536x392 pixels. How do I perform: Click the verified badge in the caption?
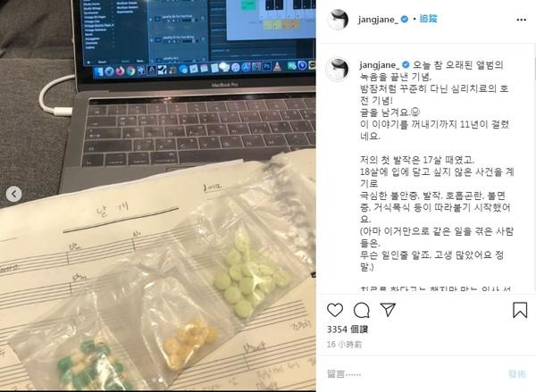[x=406, y=64]
